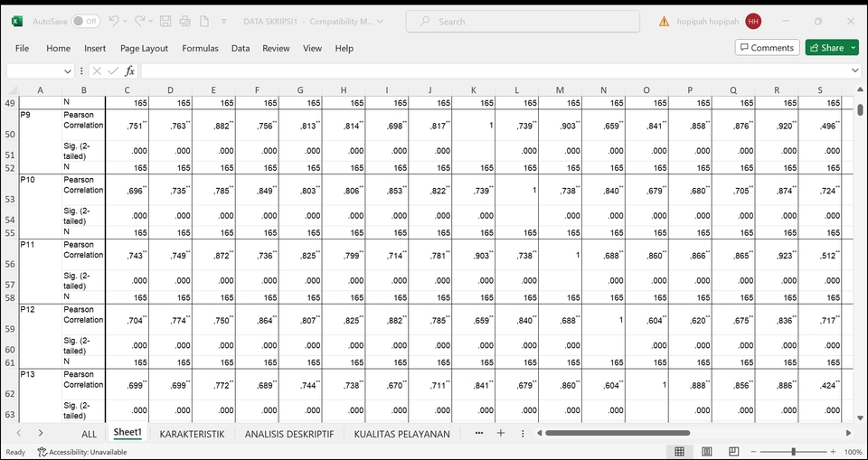Click the Redo arrow icon
This screenshot has width=868, height=460.
tap(140, 21)
